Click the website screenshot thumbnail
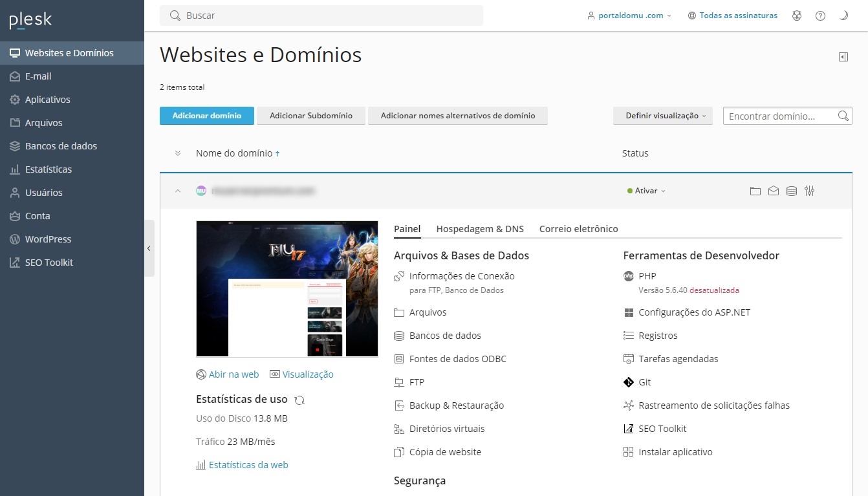The image size is (868, 496). [x=287, y=289]
